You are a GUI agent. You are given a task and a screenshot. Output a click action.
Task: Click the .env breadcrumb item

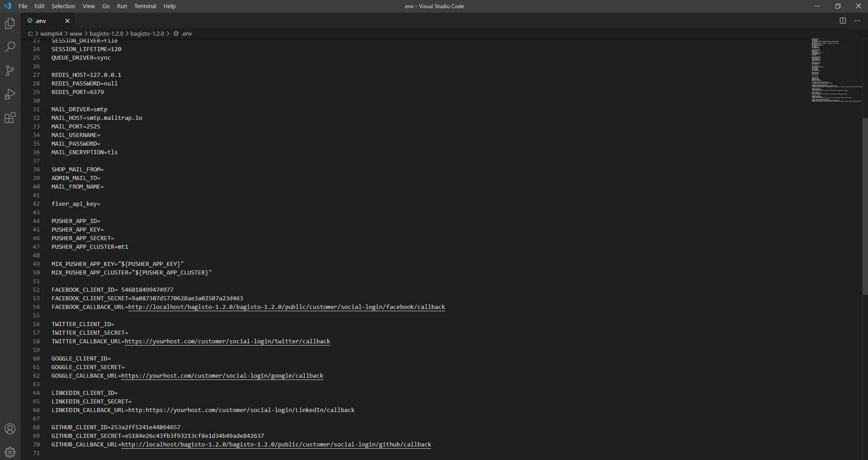tap(186, 34)
